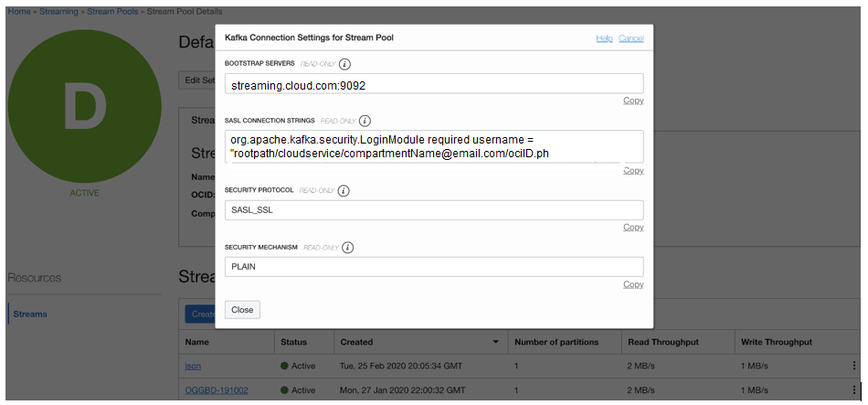The height and width of the screenshot is (405, 868).
Task: Click the Security Mechanism info icon
Action: point(347,248)
